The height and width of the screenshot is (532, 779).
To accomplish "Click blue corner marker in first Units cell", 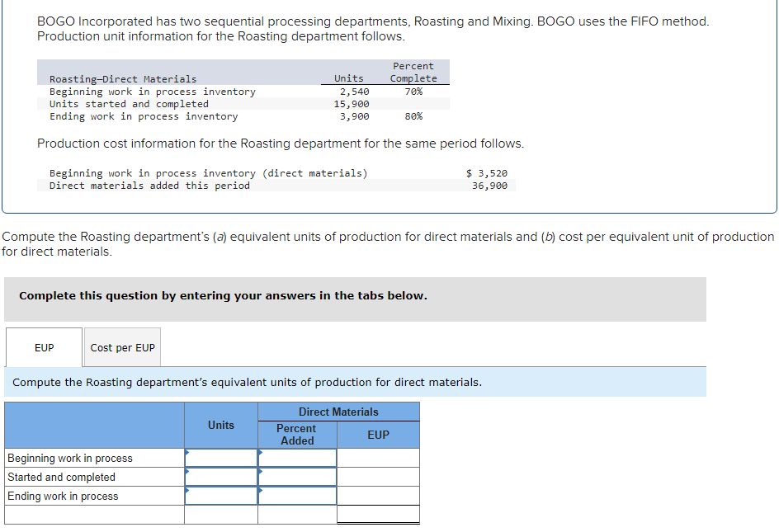I will [188, 454].
